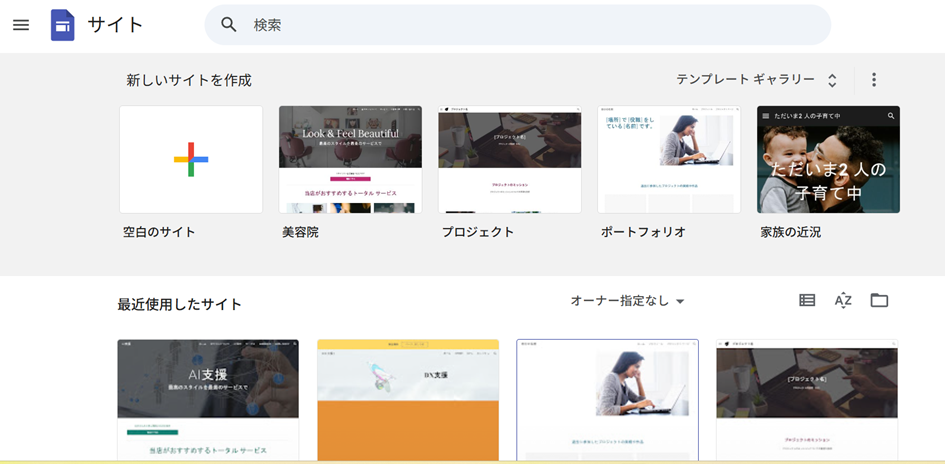The width and height of the screenshot is (945, 464).
Task: Open the file picker folder icon
Action: [x=879, y=300]
